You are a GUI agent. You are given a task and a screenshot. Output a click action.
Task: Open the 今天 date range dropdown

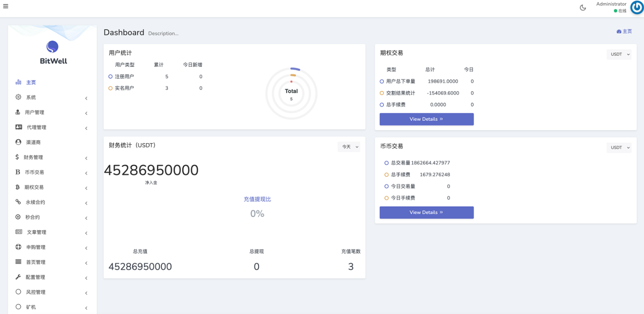click(x=349, y=147)
